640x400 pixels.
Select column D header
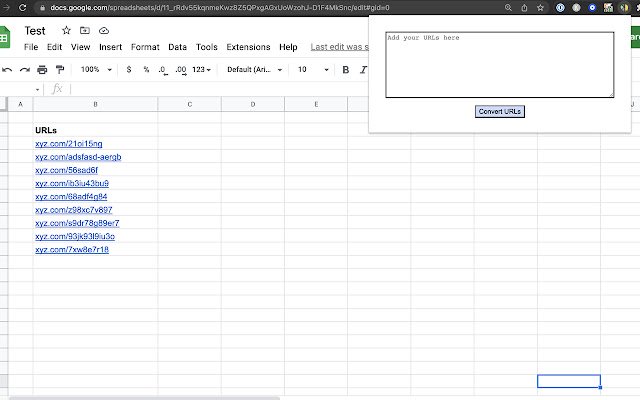(x=253, y=104)
